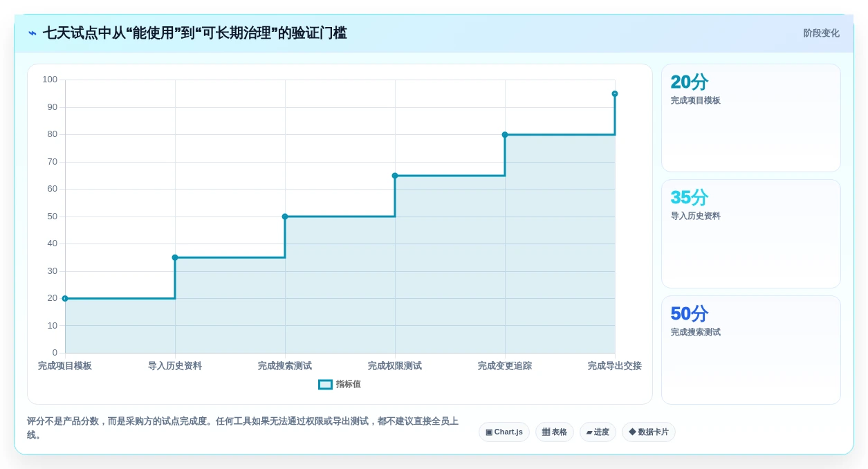Open the 20分 完成项目模板 card
This screenshot has width=868, height=469.
(x=751, y=118)
